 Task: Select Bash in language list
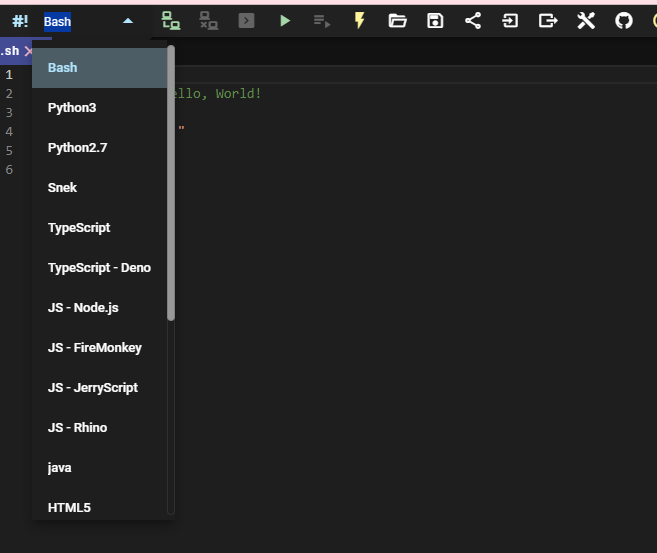(x=99, y=67)
